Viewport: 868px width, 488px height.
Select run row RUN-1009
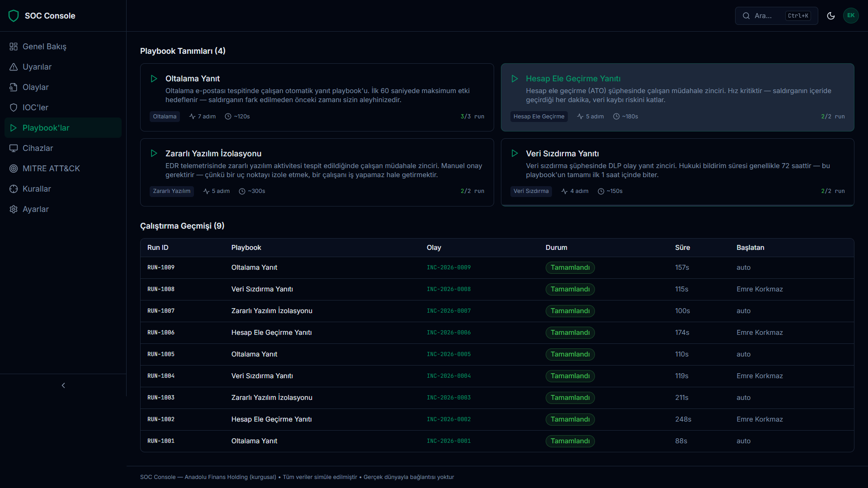(x=497, y=267)
